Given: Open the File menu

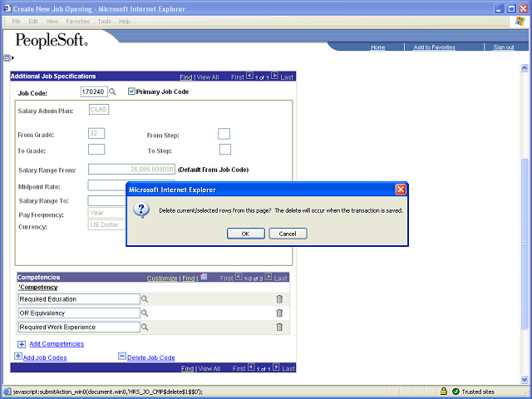Looking at the screenshot, I should 16,22.
